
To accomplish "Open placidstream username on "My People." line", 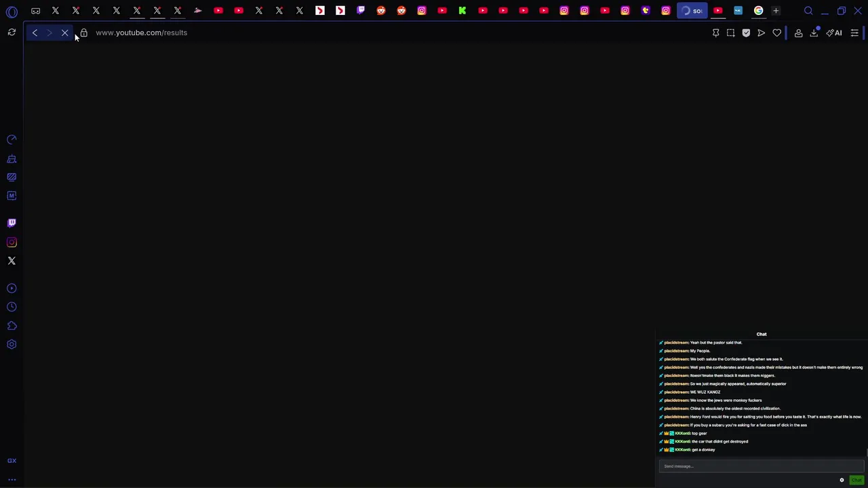I will click(x=676, y=351).
